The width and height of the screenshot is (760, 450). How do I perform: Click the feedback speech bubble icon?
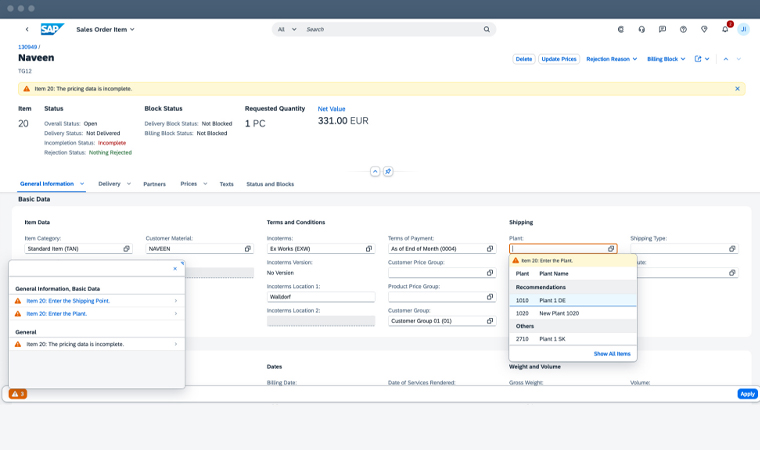662,29
